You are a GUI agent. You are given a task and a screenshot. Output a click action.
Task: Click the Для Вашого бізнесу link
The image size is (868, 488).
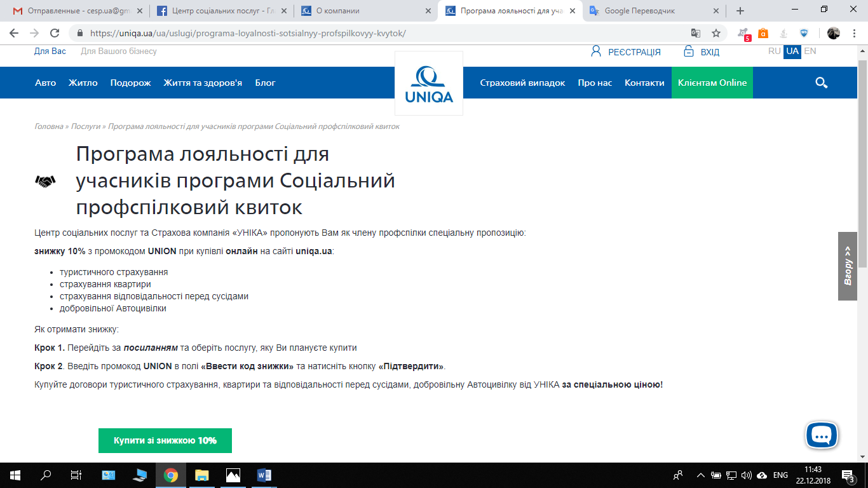(x=119, y=51)
